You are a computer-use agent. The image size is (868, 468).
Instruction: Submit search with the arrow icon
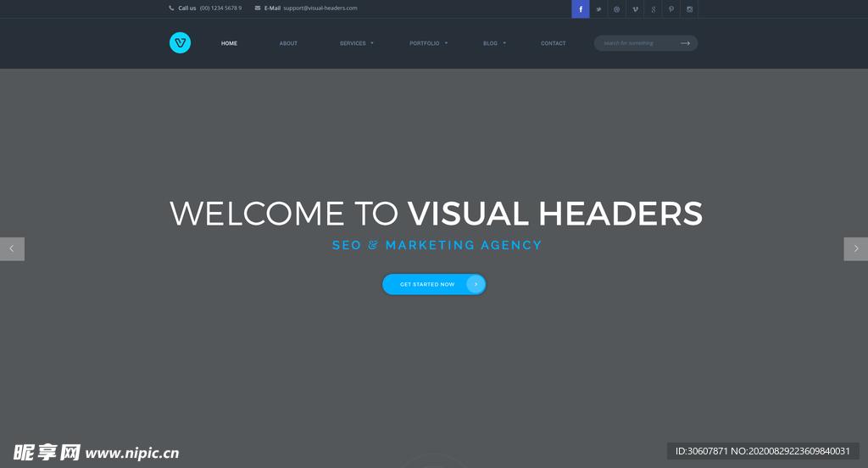pos(685,43)
